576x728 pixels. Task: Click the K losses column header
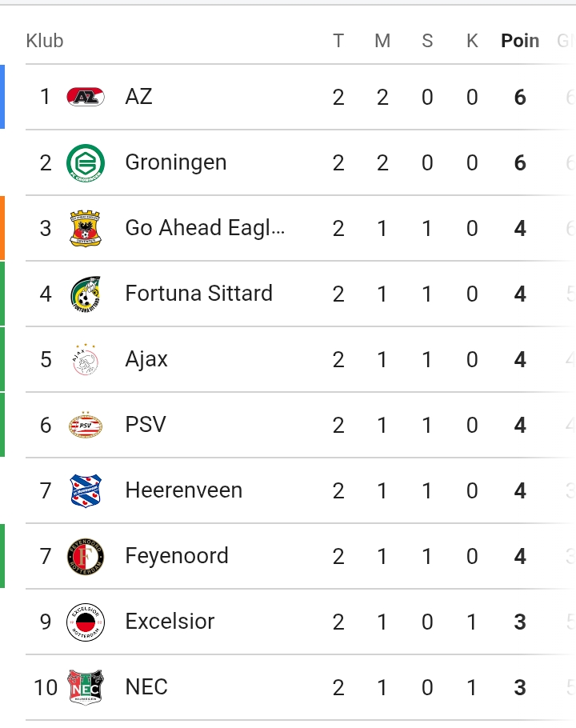(x=472, y=41)
